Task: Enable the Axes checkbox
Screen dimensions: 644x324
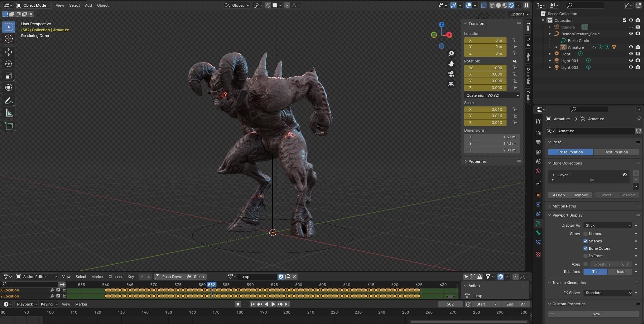Action: coord(586,264)
